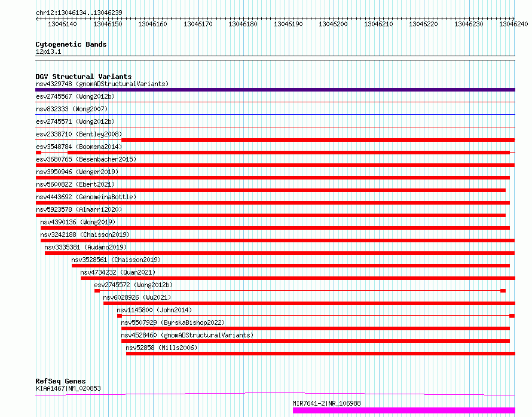Click nsv4390136 (Wong2019) label
The height and width of the screenshot is (417, 532).
click(x=78, y=222)
